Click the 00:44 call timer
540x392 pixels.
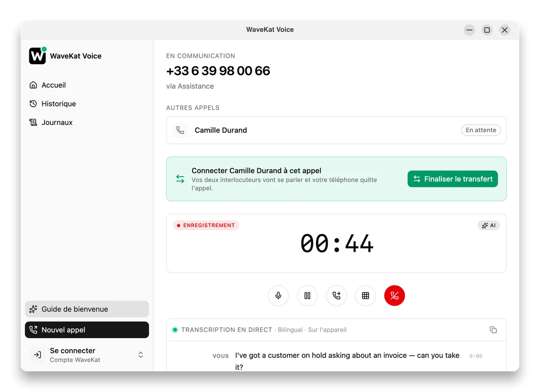tap(337, 244)
